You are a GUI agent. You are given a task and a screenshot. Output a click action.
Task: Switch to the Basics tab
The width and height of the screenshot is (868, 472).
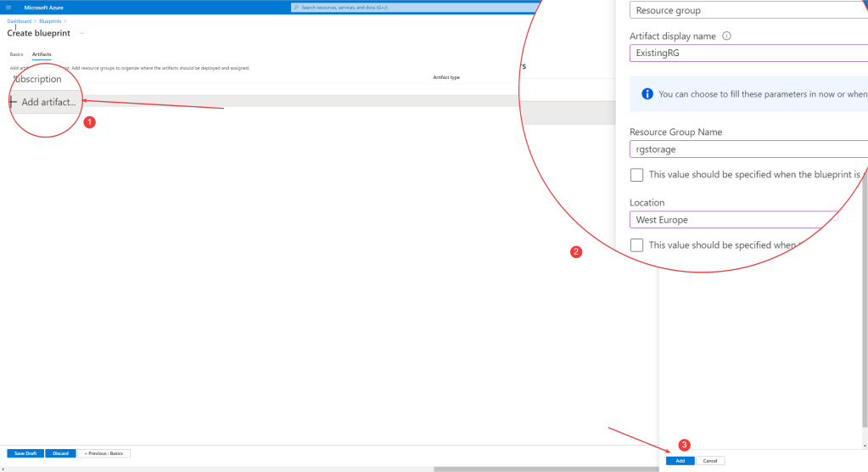[16, 54]
